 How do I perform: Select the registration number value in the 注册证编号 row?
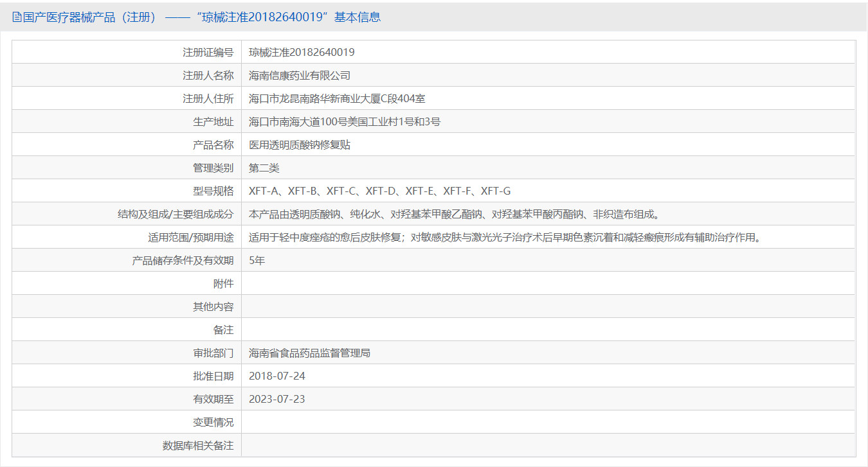302,52
